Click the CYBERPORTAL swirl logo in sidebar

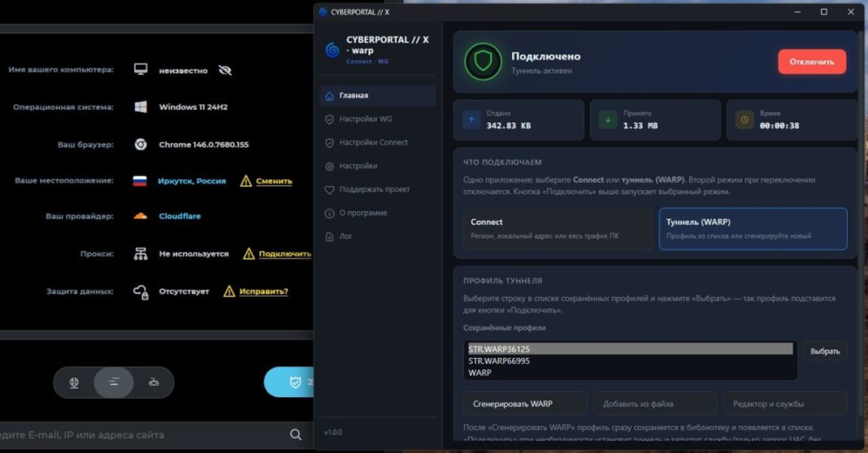[332, 50]
